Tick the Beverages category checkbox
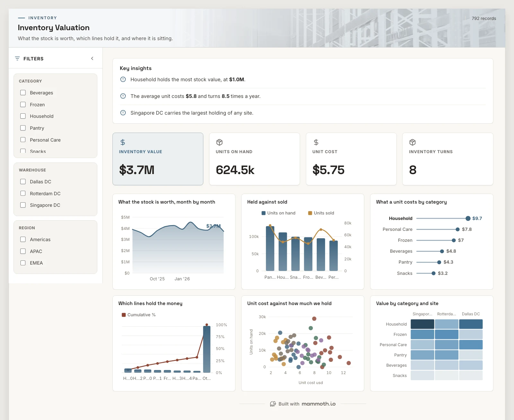 [x=23, y=92]
